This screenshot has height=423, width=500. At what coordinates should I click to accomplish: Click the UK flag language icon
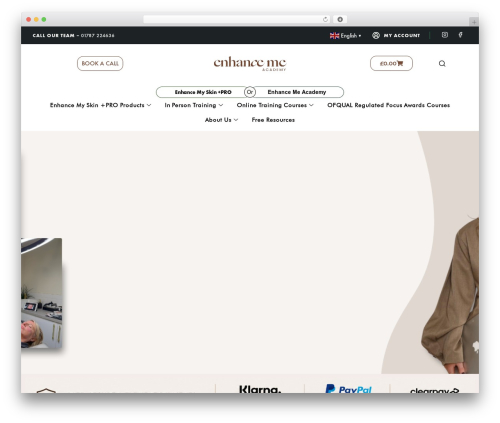tap(334, 35)
